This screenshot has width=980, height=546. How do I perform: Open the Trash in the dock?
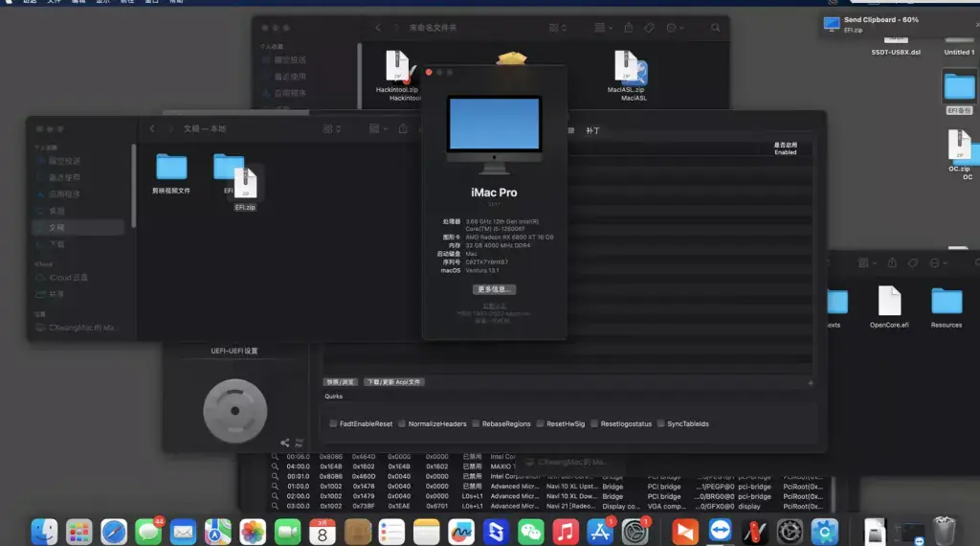click(x=944, y=531)
